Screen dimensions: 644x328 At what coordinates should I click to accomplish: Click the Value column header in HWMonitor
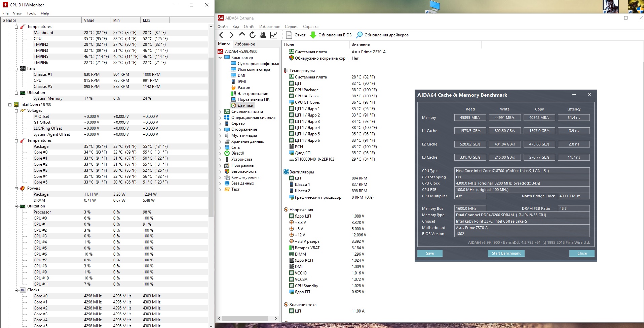[x=96, y=20]
